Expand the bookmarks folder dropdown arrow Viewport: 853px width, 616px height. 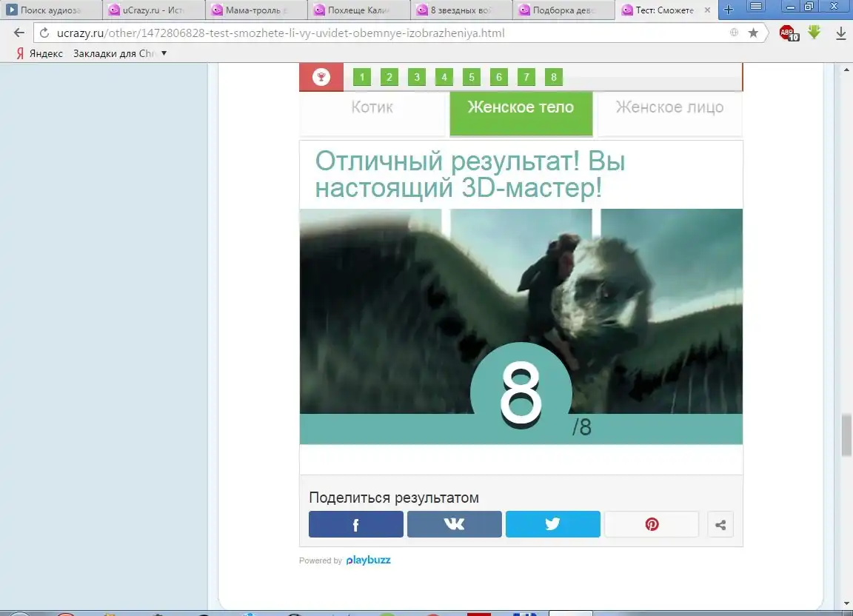[164, 53]
